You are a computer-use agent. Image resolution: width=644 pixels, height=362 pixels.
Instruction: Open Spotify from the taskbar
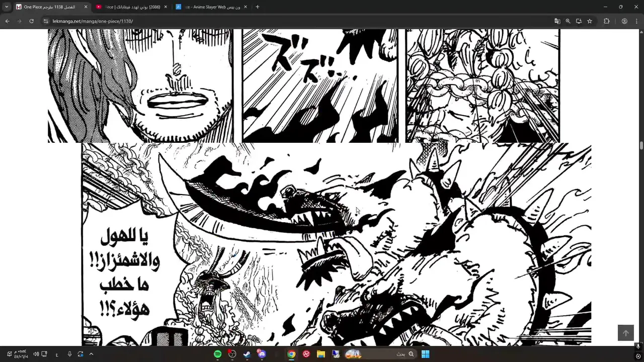click(x=217, y=354)
